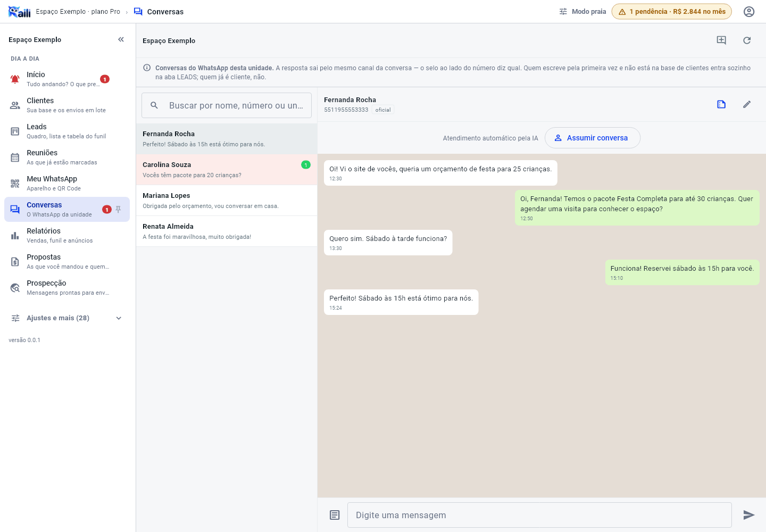Go to Clientes section
766x532 pixels.
(67, 105)
